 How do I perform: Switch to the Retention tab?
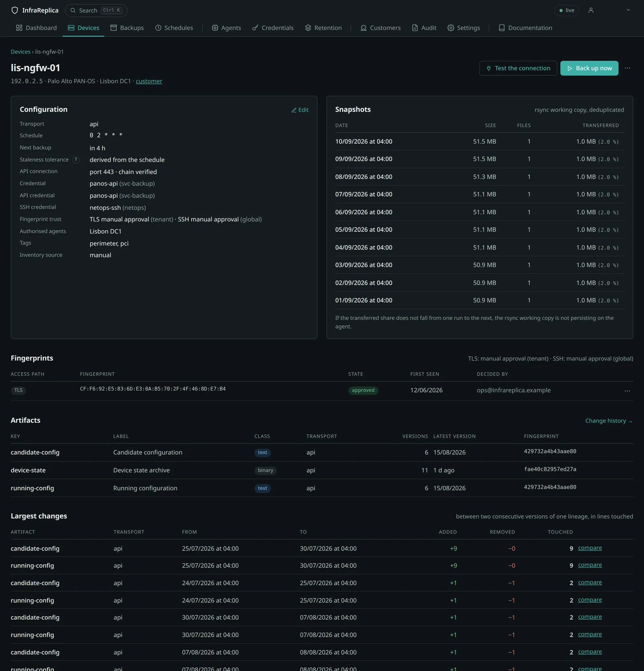(323, 28)
